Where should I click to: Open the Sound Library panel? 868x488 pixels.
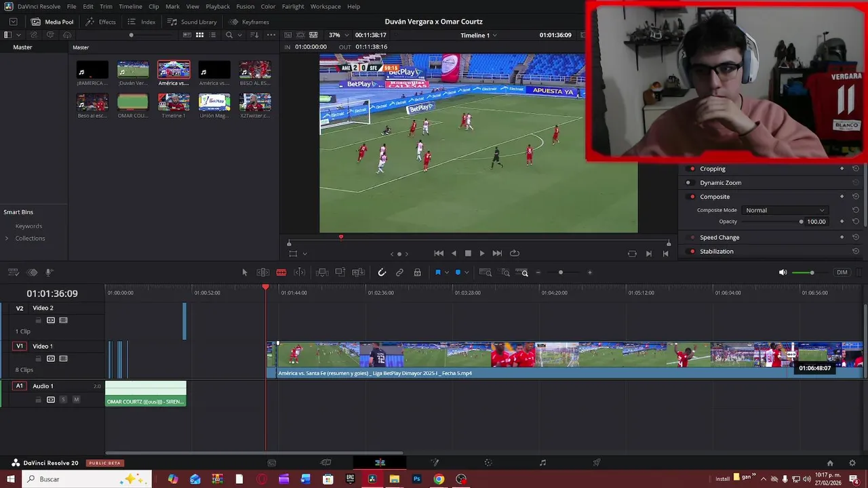pyautogui.click(x=192, y=22)
